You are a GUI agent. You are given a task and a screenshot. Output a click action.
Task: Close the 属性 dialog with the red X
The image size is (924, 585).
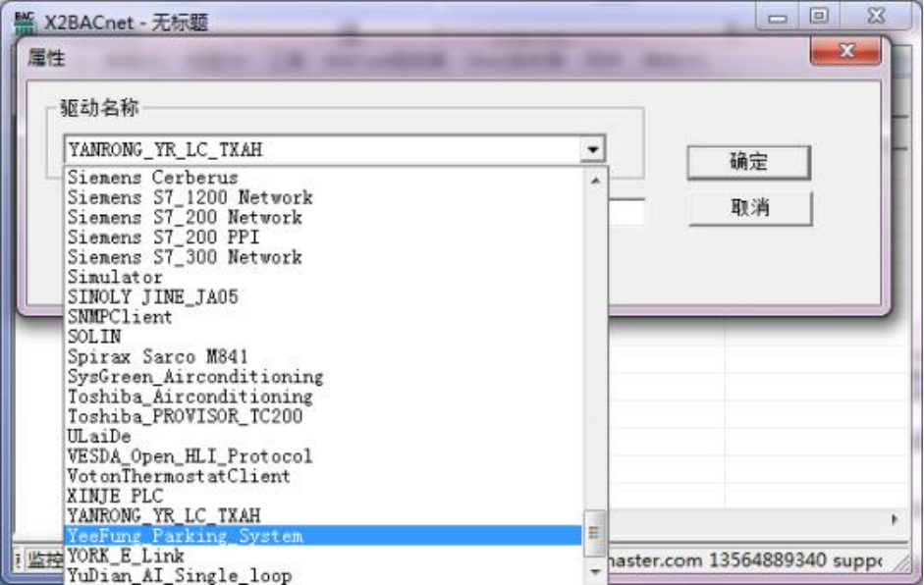[x=846, y=51]
